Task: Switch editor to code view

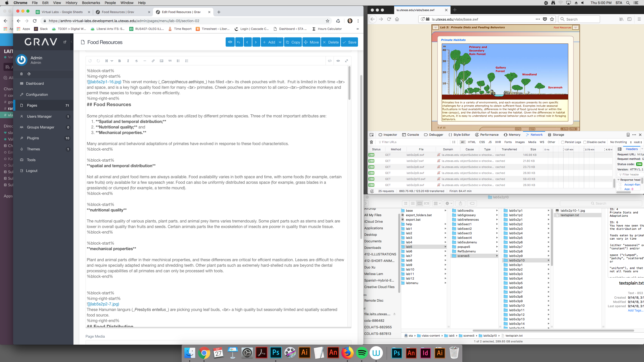Action: tap(330, 61)
